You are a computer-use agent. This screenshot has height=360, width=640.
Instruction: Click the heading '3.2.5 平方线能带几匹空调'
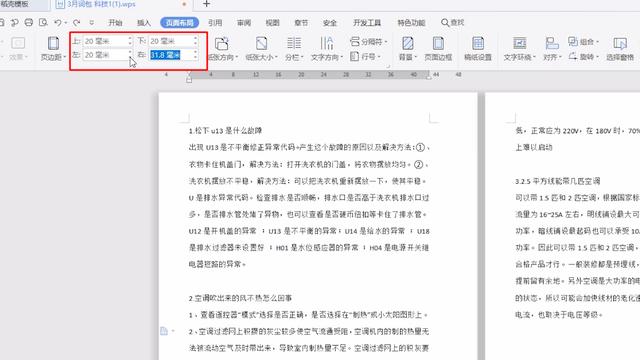pos(558,181)
